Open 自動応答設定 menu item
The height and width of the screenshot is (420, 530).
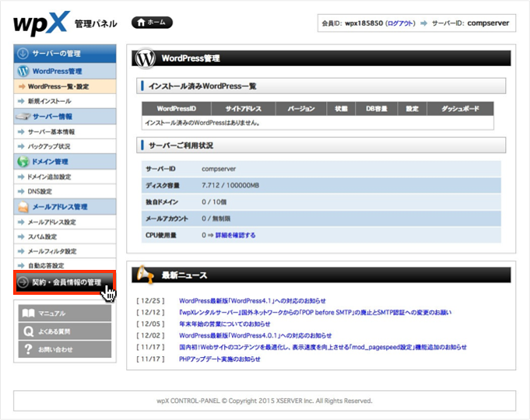(x=65, y=265)
